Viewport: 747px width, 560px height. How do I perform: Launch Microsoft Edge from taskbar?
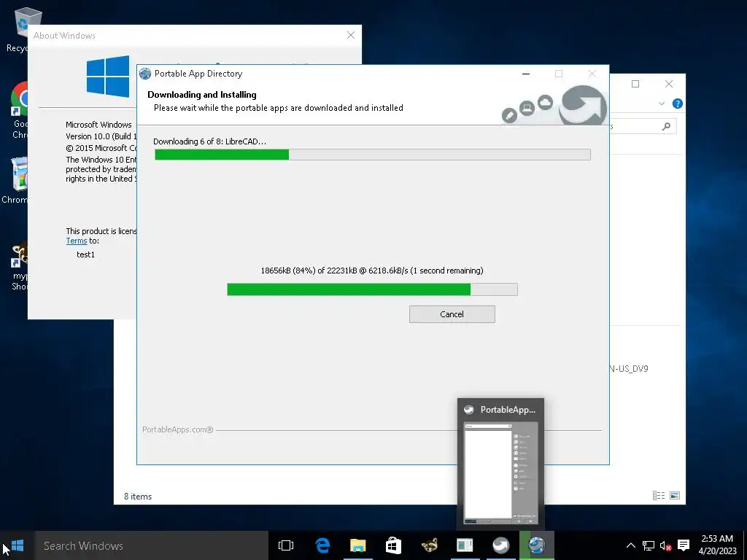coord(322,545)
